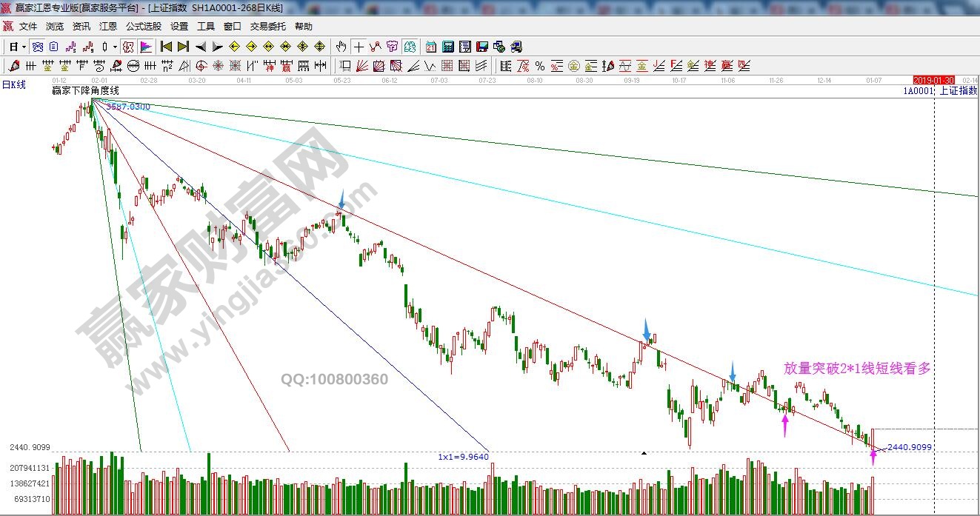This screenshot has width=980, height=516.
Task: Select the percent sign retracement tool
Action: tap(540, 66)
